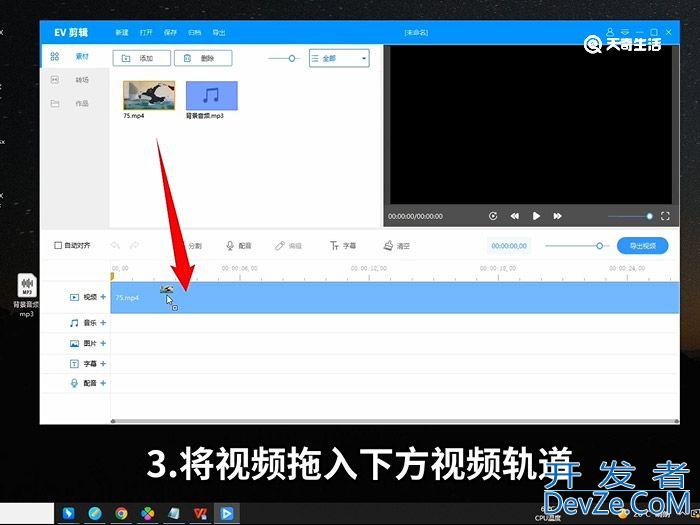
Task: Click the 编辑 pencil tool
Action: coord(288,246)
